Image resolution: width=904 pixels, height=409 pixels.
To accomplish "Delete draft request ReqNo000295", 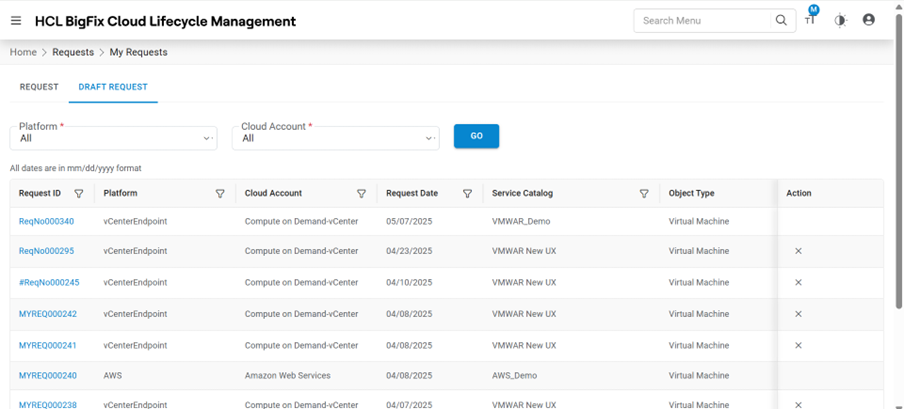I will tap(798, 251).
